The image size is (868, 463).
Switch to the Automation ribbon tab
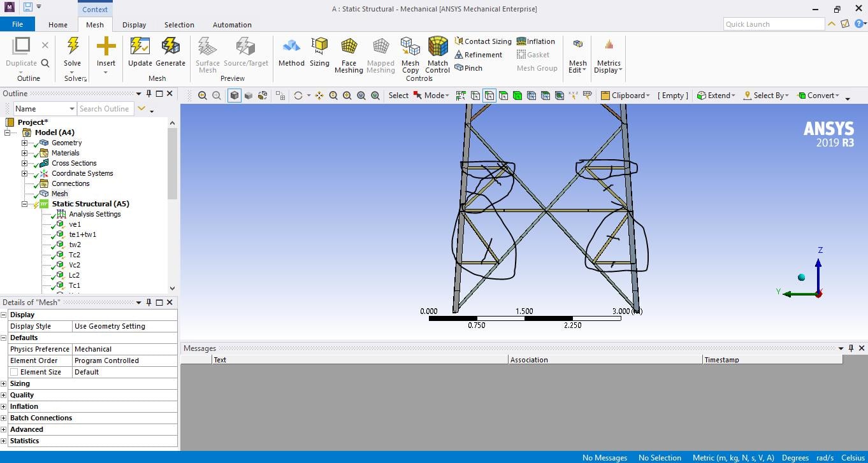(232, 25)
